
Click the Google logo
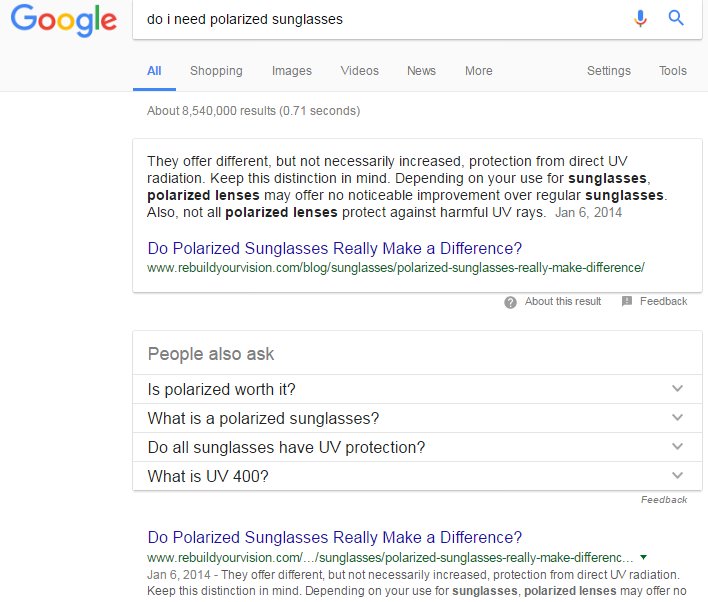(x=64, y=21)
